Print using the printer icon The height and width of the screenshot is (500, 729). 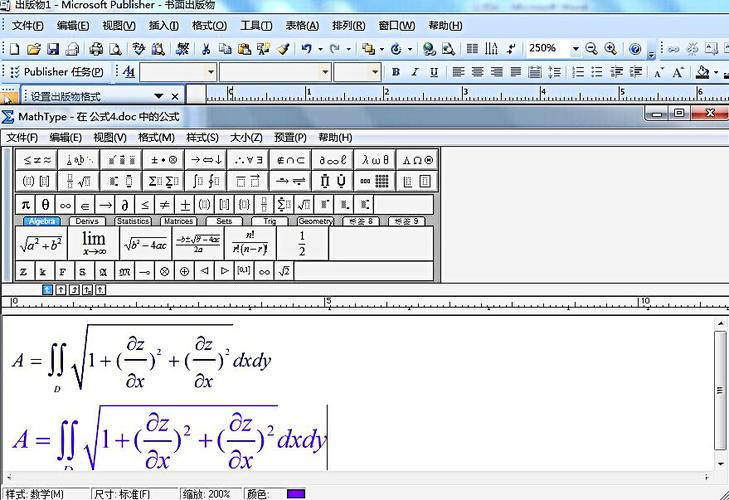click(x=96, y=49)
